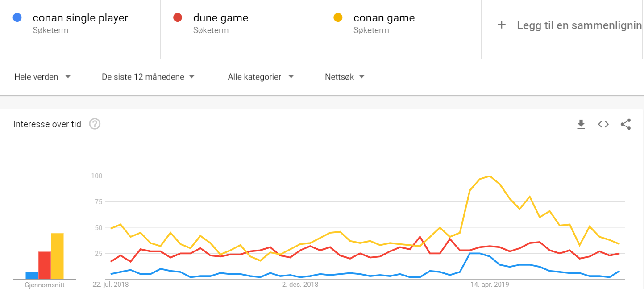Viewport: 644px width, 289px height.
Task: Click the yellow Gjennomsnitt average bar
Action: (58, 256)
